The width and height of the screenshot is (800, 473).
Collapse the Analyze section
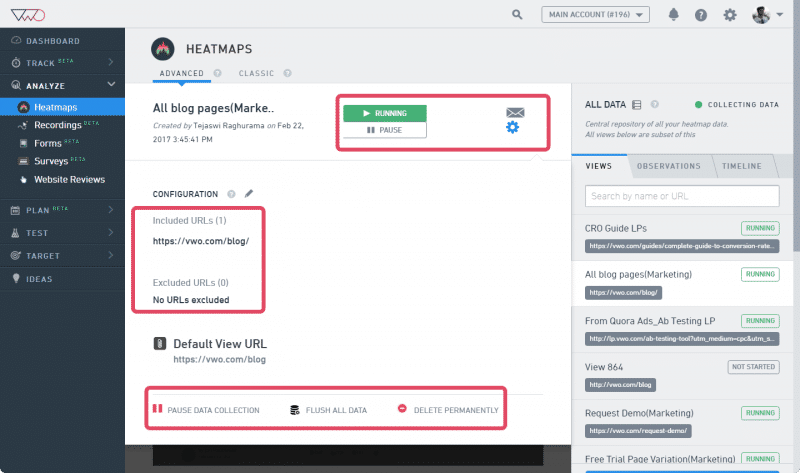62,86
